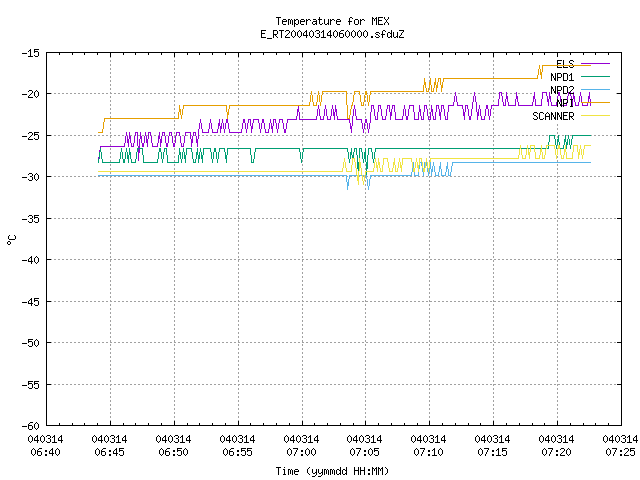Screen dimensions: 640x480
Task: Click the 07:05 time axis label
Action: click(x=364, y=452)
